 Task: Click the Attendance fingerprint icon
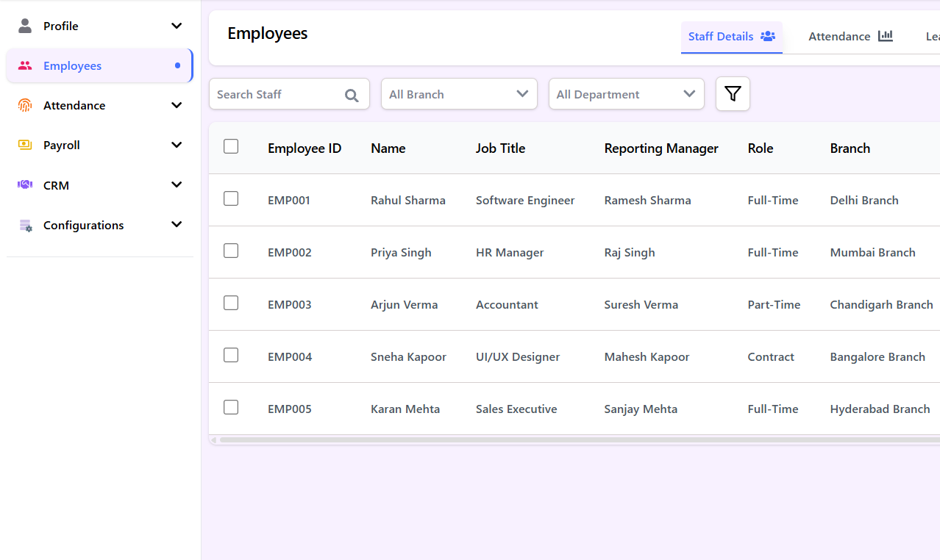(x=24, y=105)
